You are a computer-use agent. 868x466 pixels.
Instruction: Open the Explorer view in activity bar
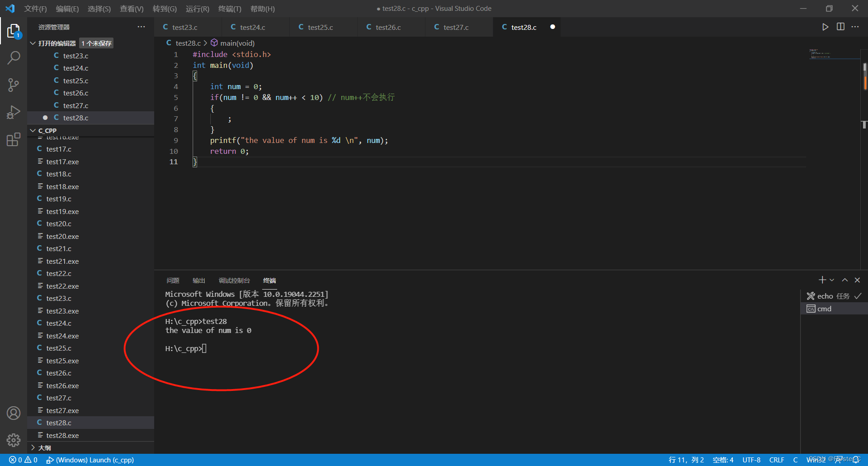click(14, 31)
